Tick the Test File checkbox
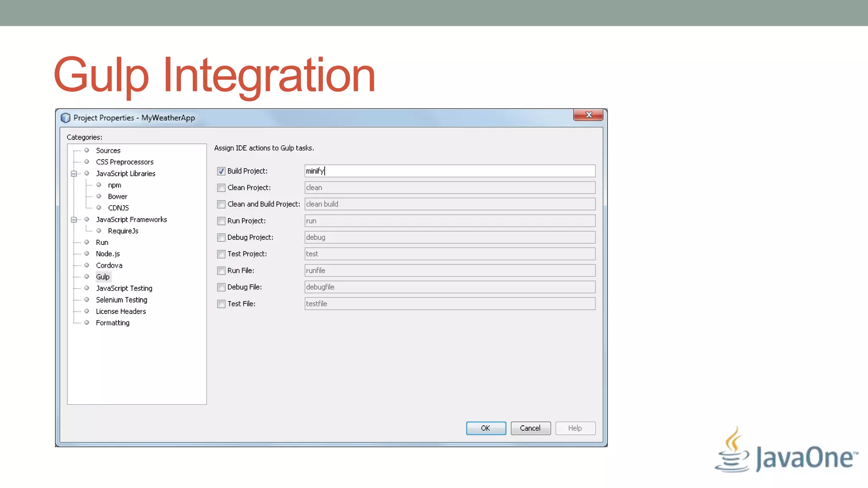Image resolution: width=868 pixels, height=488 pixels. pos(221,304)
